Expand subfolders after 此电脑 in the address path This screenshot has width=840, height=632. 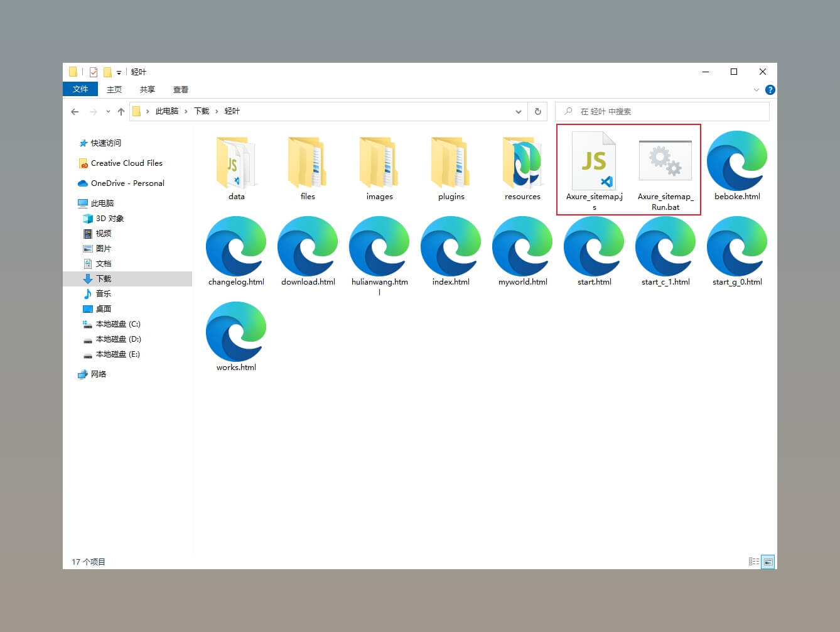pos(186,111)
